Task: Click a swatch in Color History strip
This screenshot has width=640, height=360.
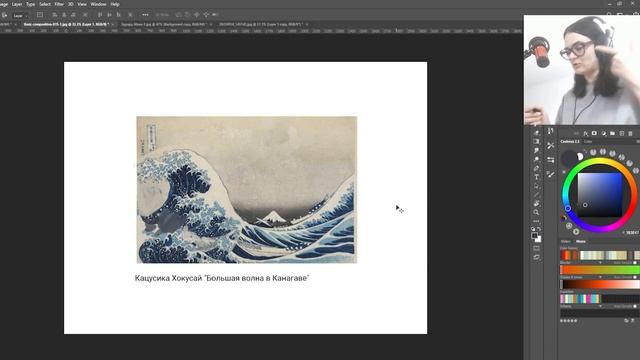Action: (x=600, y=256)
